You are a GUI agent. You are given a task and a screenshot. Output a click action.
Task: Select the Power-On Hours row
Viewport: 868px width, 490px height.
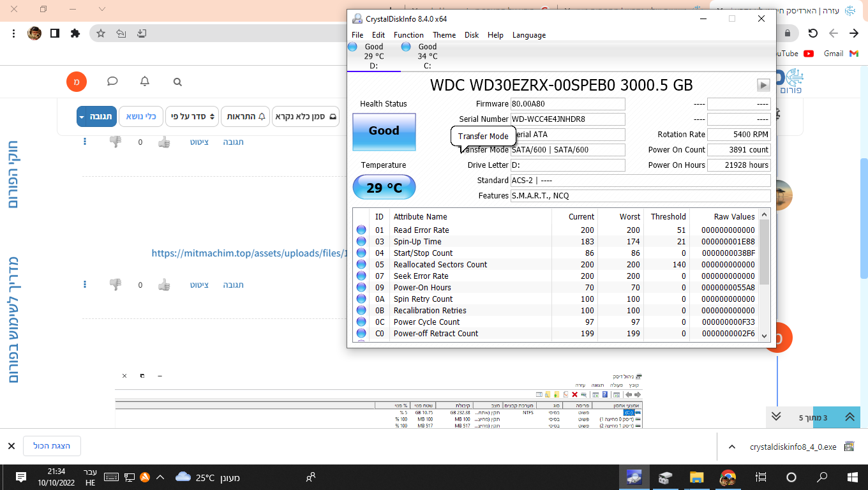click(x=556, y=288)
